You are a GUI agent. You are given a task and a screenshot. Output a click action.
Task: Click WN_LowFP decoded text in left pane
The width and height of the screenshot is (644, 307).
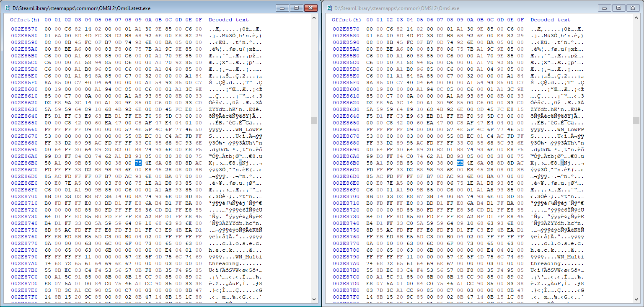tap(236, 130)
